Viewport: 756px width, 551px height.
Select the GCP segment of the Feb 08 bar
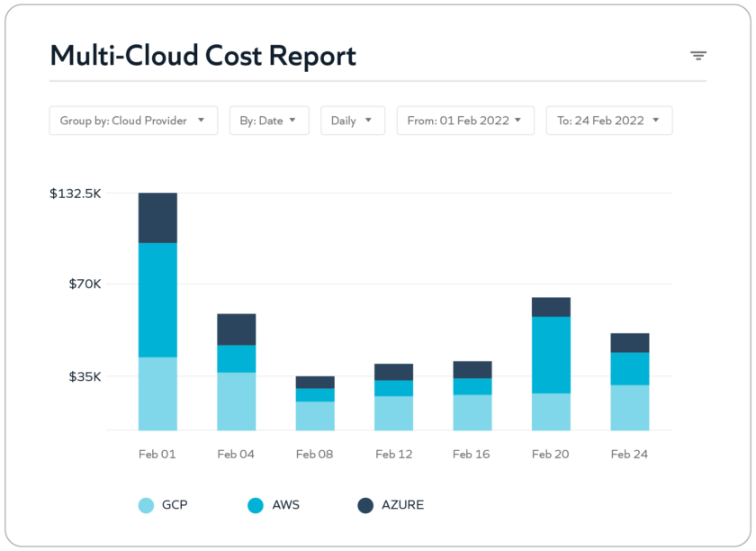click(315, 415)
